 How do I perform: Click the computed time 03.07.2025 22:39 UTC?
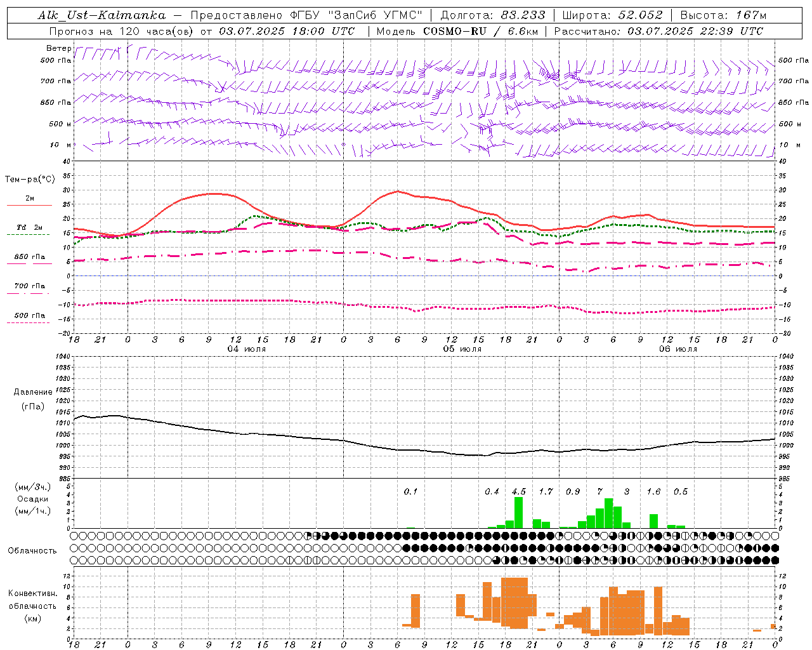coord(695,31)
